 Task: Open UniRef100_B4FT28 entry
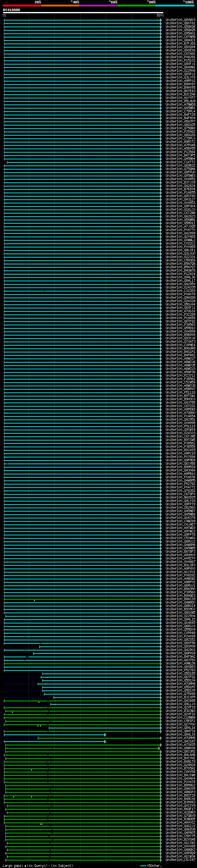(x=180, y=115)
